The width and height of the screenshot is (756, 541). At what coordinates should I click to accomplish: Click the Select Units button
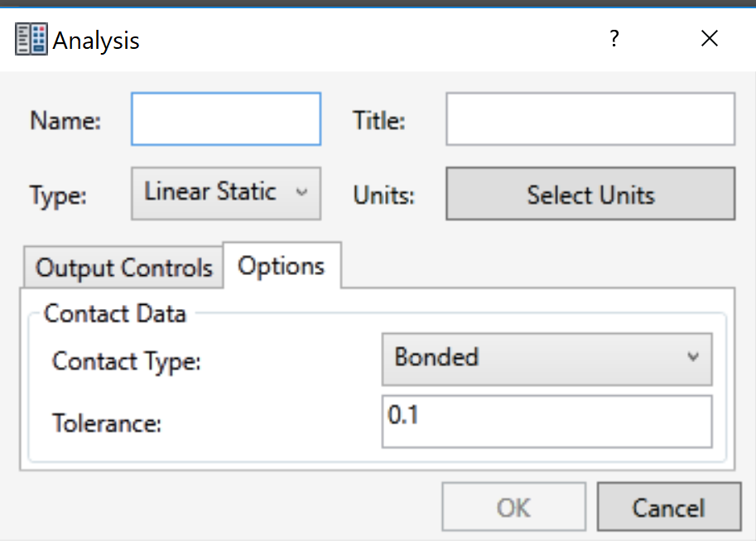pos(590,195)
